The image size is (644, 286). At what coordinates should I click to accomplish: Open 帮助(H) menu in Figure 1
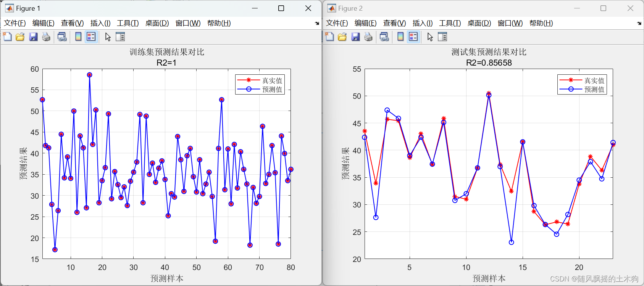point(219,23)
